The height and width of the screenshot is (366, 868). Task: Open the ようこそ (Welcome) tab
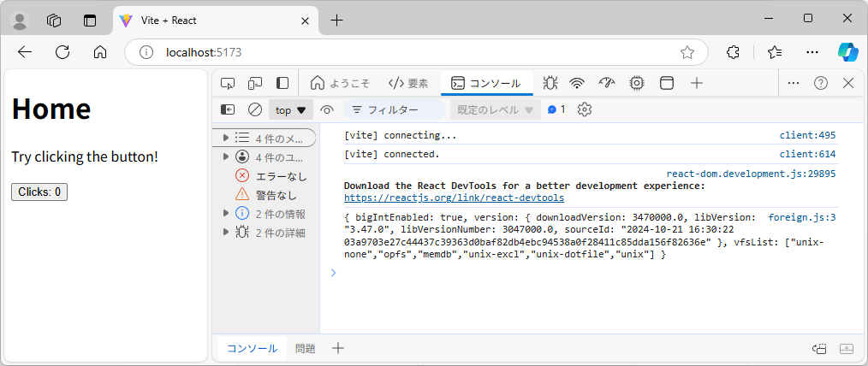[340, 84]
